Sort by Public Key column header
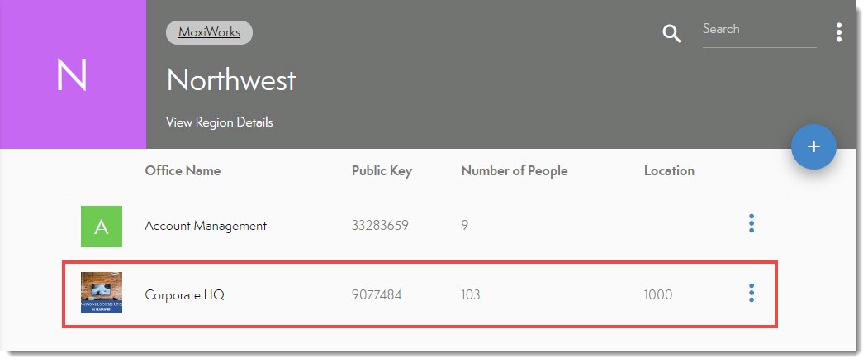The image size is (868, 363). point(382,171)
